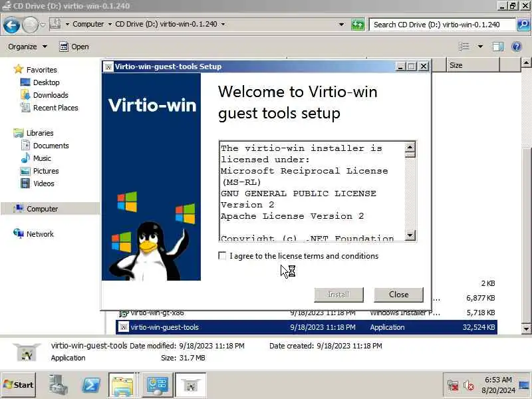
Task: Open Downloads in Favorites
Action: 44,95
